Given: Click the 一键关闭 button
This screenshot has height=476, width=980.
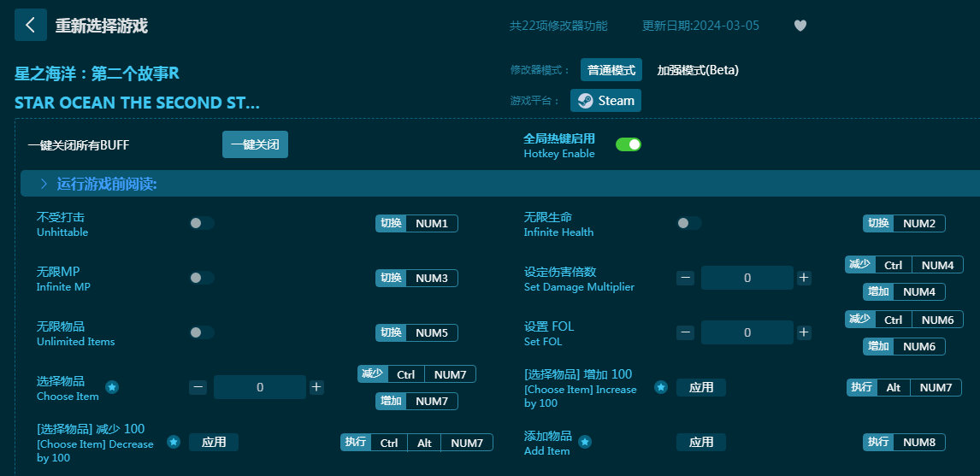Looking at the screenshot, I should [255, 145].
